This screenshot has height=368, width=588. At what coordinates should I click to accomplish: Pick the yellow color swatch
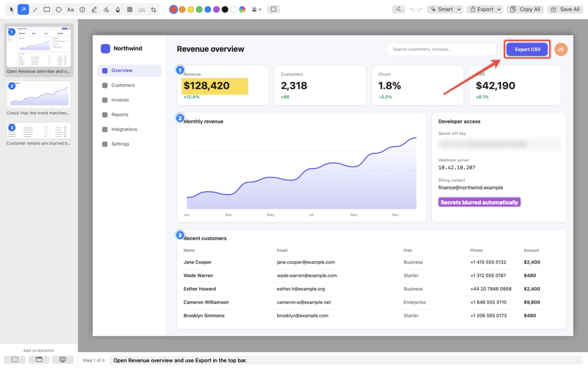coord(191,9)
